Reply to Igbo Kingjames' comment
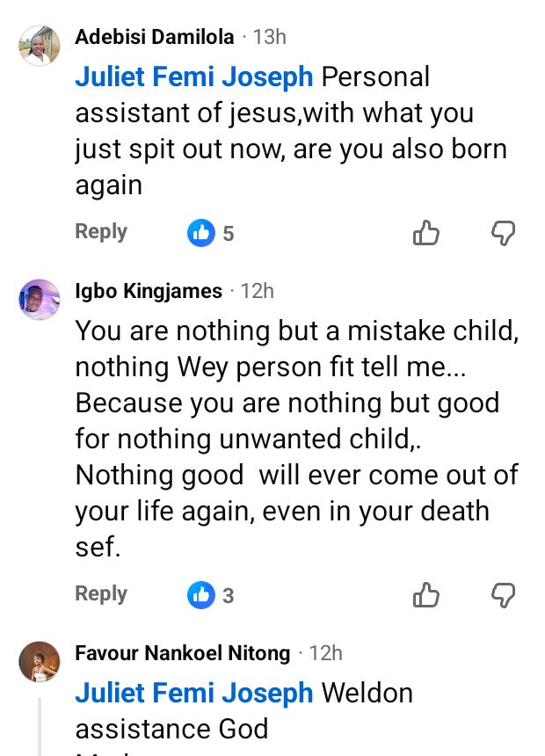This screenshot has width=545, height=756. pos(101,594)
